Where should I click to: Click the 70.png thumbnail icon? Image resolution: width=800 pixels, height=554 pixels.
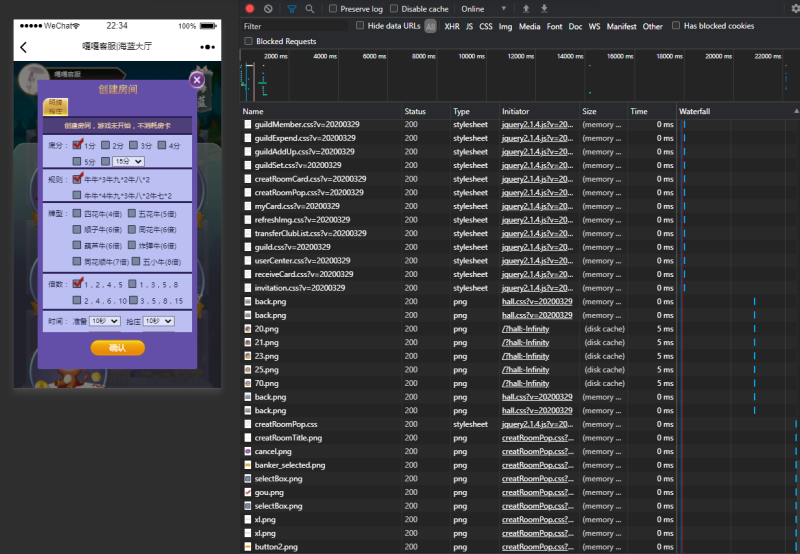coord(248,383)
